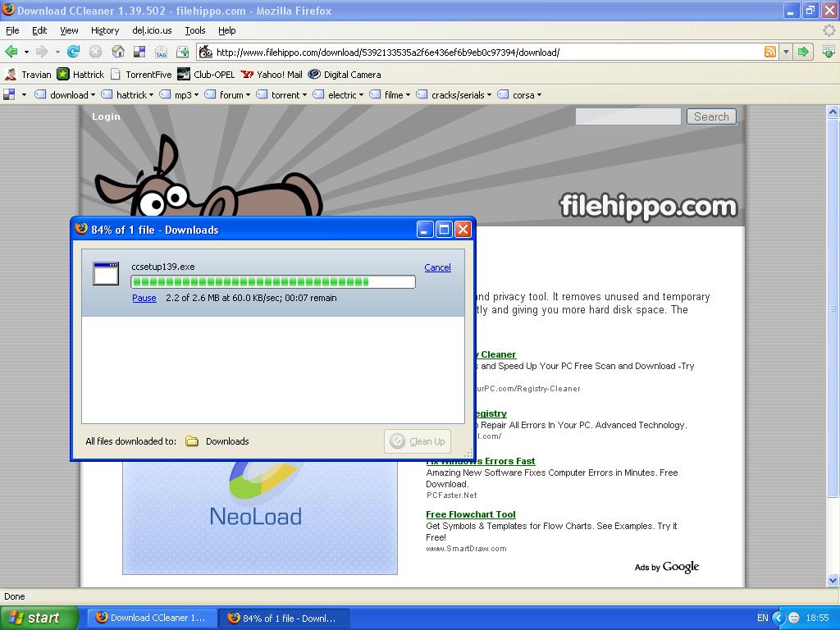The image size is (840, 630).
Task: Expand the cracks/serials tag dropdown
Action: [454, 95]
